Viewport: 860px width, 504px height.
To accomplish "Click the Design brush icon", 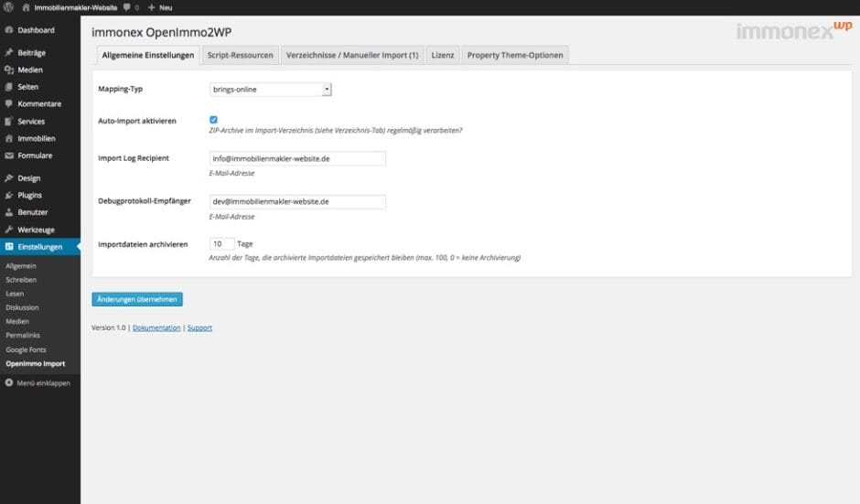I will coord(9,178).
